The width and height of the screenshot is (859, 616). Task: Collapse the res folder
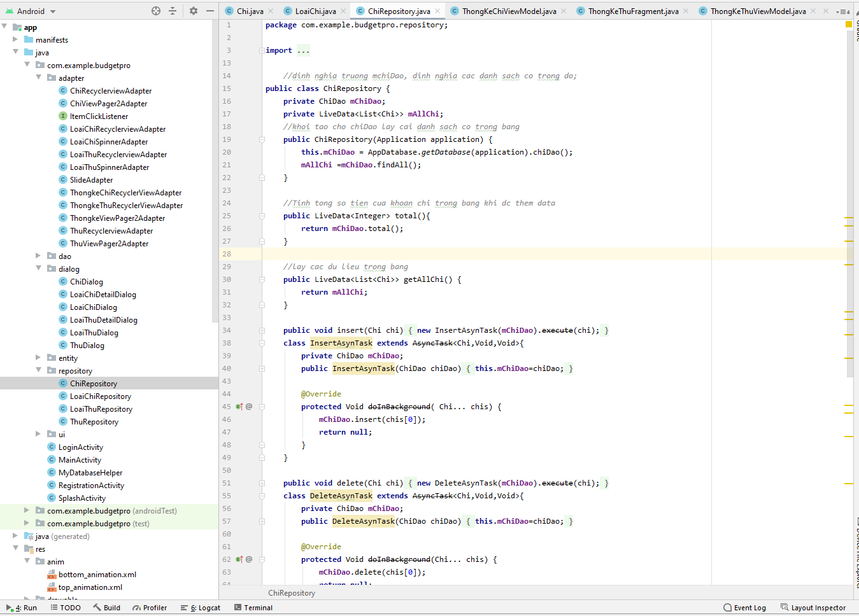16,549
